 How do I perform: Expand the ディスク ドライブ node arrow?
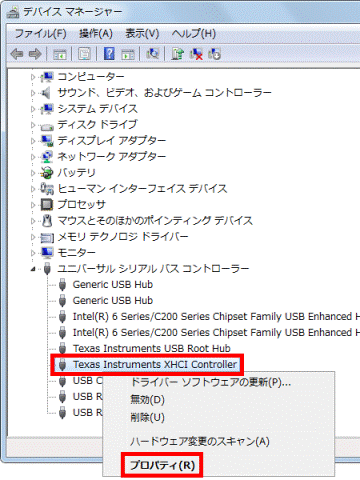click(x=33, y=125)
